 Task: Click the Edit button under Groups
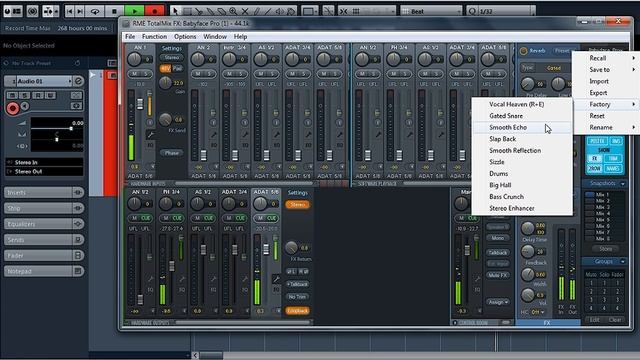coord(594,320)
